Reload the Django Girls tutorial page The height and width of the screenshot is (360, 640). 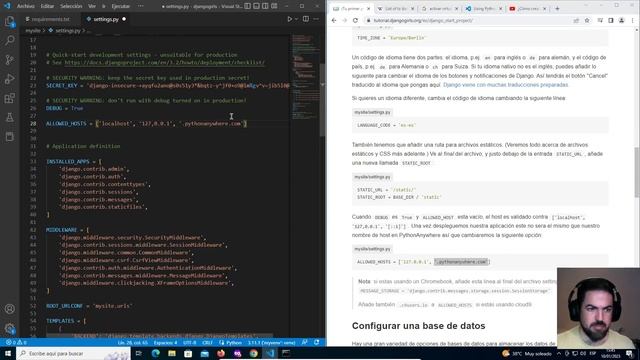tap(356, 20)
